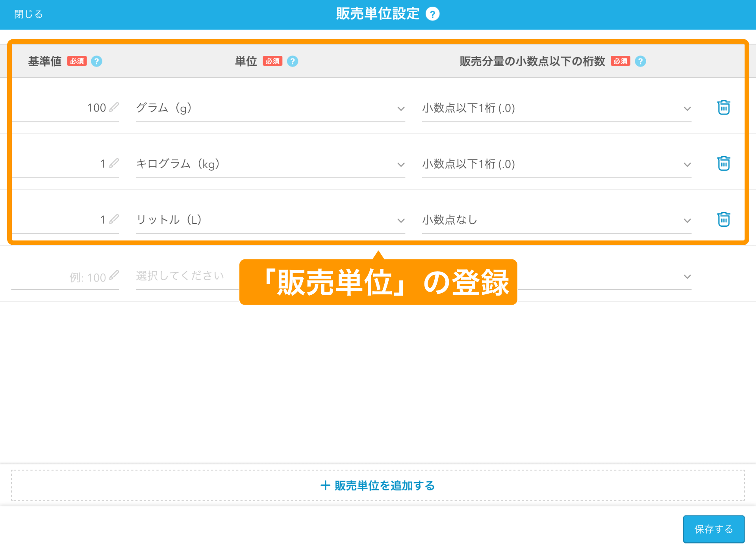Edit the 基準値 field in キログラム row
The image size is (756, 551).
tap(65, 164)
